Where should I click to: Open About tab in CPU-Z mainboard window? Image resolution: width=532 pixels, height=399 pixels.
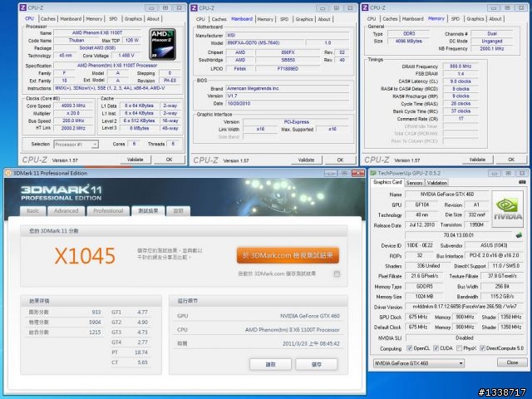pos(324,19)
